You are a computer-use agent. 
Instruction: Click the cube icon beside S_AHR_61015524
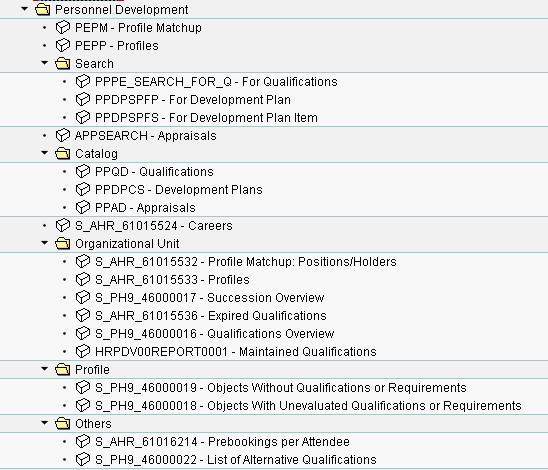click(63, 225)
